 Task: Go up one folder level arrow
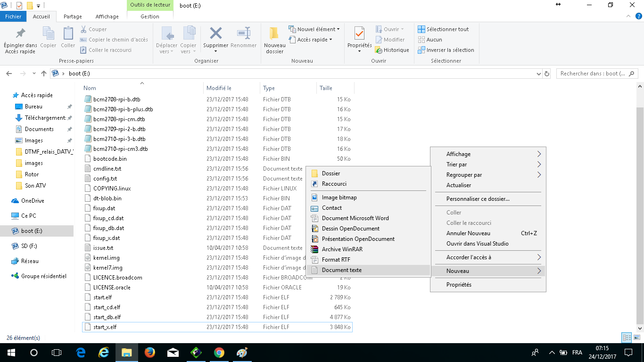pos(44,74)
